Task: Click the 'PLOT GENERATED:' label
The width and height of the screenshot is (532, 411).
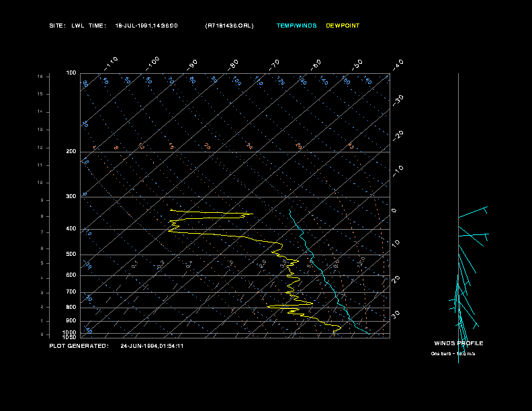Action: (79, 346)
